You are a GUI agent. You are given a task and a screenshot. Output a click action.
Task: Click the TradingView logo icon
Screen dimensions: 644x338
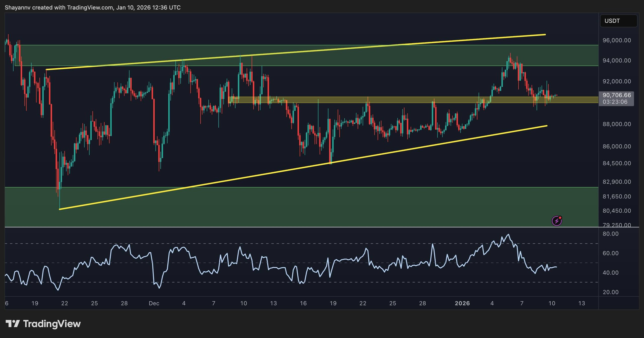(x=13, y=324)
